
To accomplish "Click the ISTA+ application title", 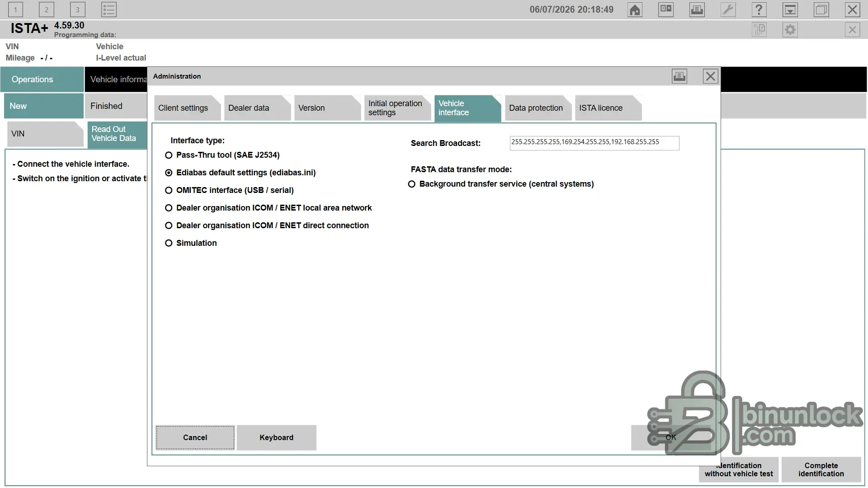I will (x=29, y=28).
